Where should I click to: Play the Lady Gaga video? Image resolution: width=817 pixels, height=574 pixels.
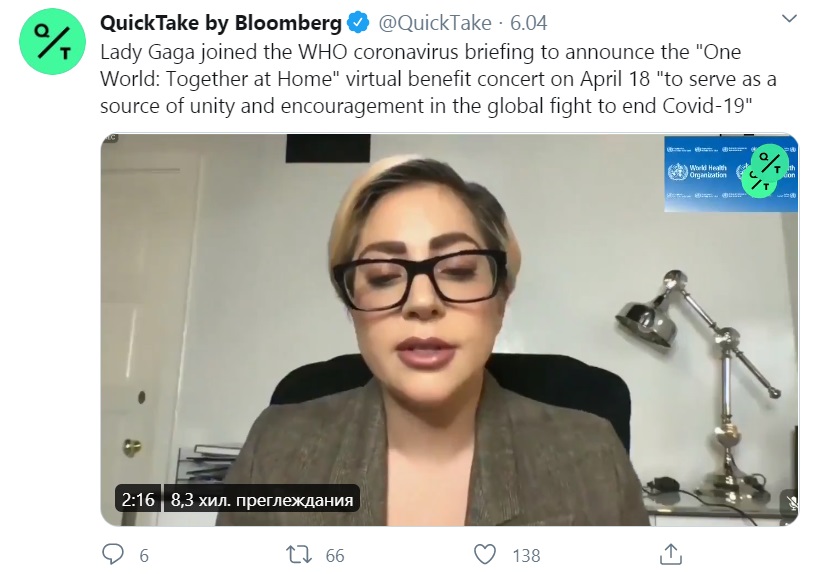point(449,330)
